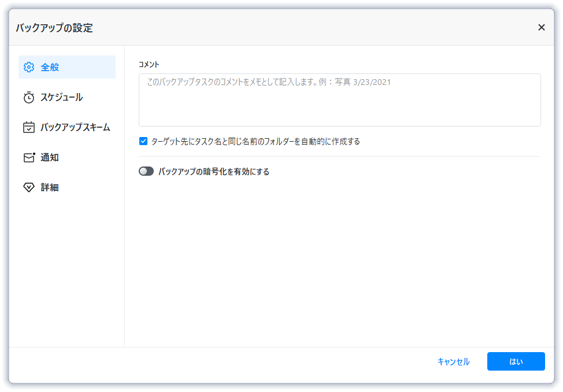Click the gear icon next to 全般

[29, 67]
